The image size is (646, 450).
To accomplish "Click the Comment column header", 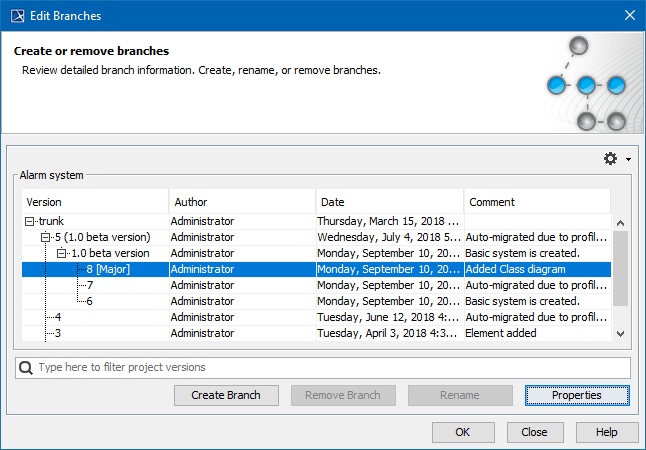I will pyautogui.click(x=535, y=202).
